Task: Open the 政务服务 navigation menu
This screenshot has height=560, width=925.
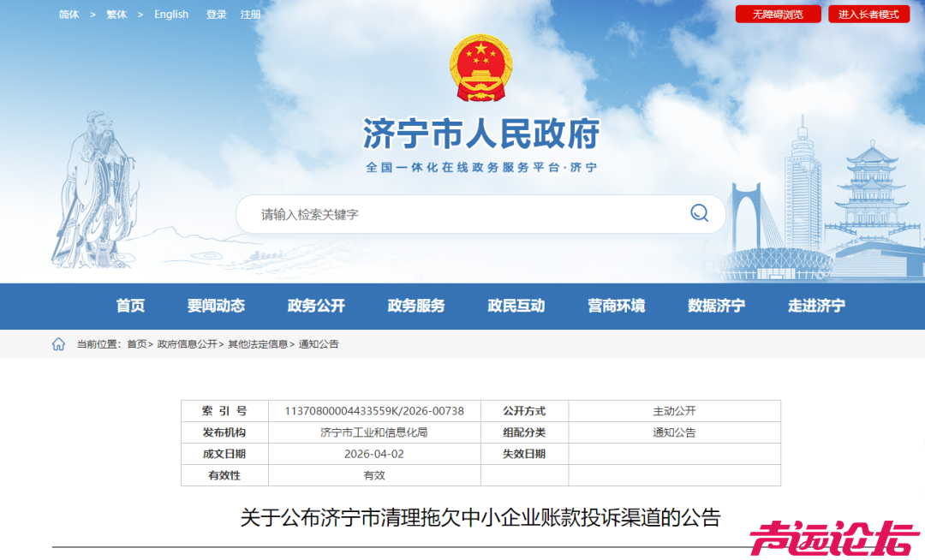Action: 416,306
